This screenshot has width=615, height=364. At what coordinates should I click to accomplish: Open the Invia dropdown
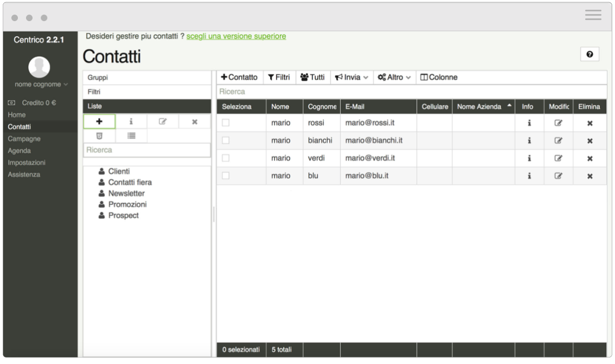[351, 77]
